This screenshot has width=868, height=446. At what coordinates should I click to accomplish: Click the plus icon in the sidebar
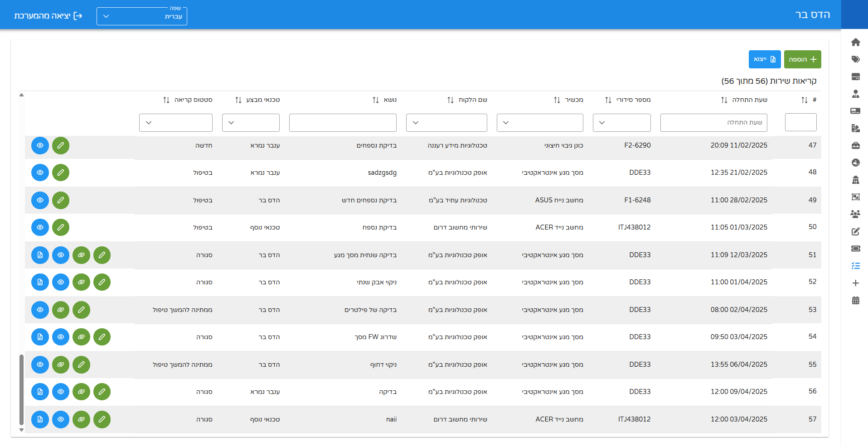pos(855,283)
